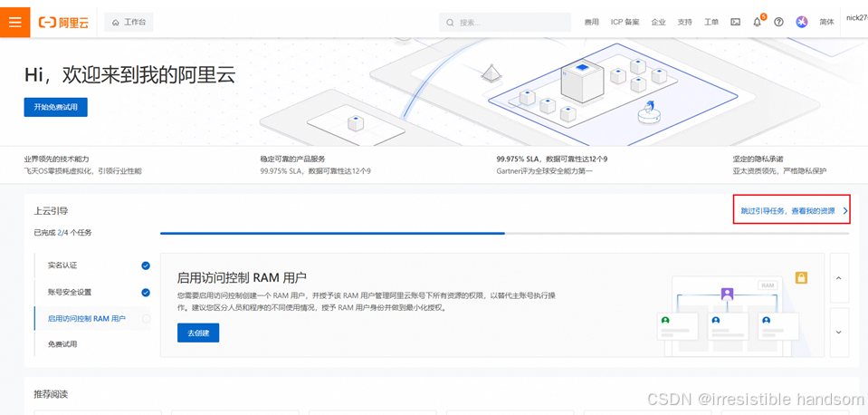Click 坚定的隐私承诺 text
This screenshot has width=868, height=415.
pyautogui.click(x=758, y=159)
